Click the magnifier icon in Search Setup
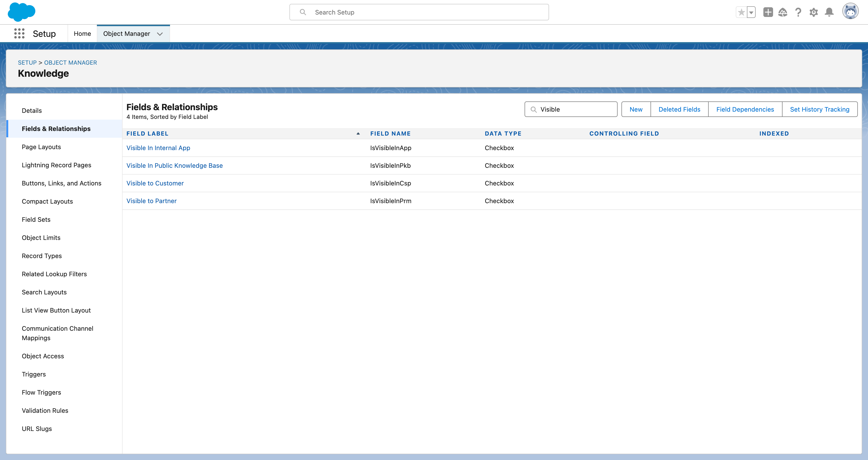The image size is (868, 460). [x=302, y=12]
